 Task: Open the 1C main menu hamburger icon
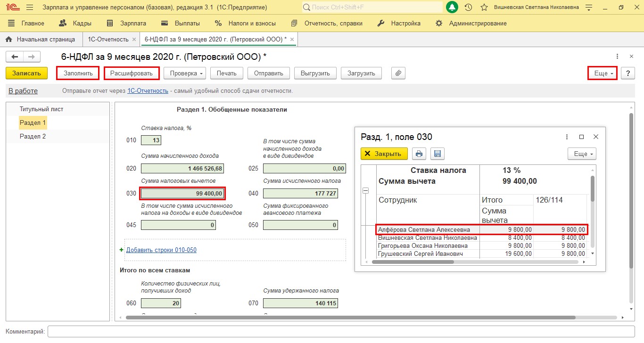click(x=30, y=8)
